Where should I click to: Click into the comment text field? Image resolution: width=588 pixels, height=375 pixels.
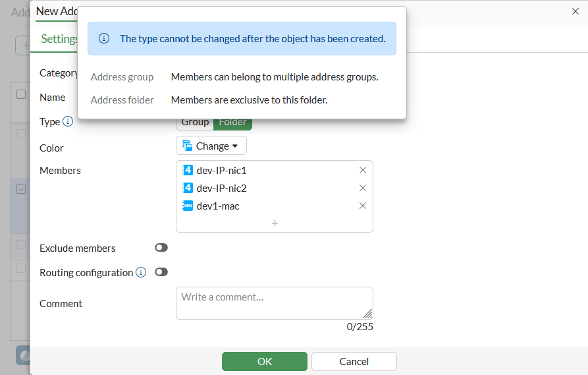(x=274, y=303)
